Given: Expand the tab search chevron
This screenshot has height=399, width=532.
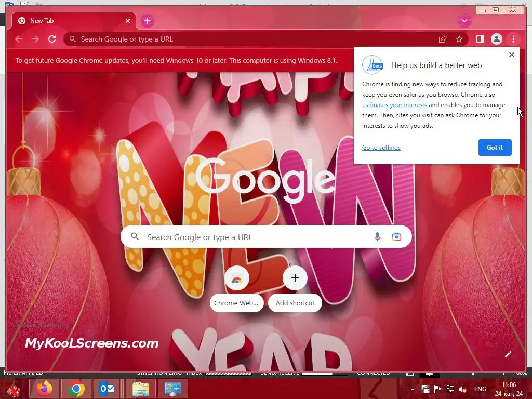Looking at the screenshot, I should [x=464, y=21].
